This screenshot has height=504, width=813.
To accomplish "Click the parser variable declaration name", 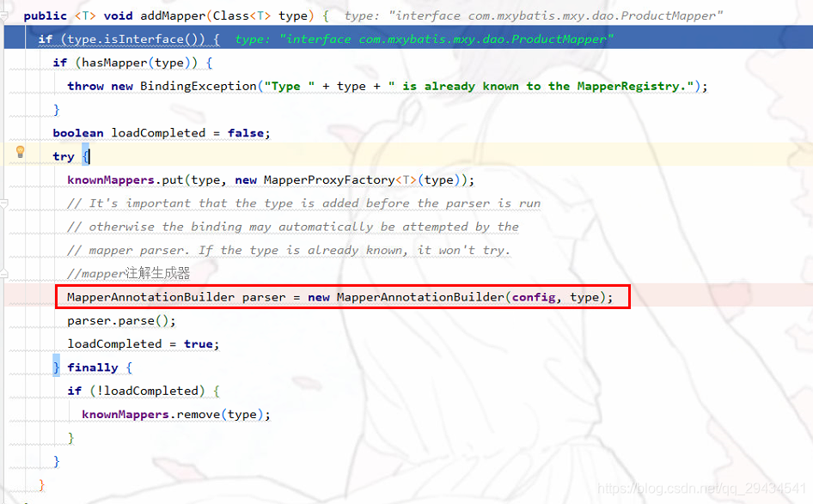I will tap(263, 297).
